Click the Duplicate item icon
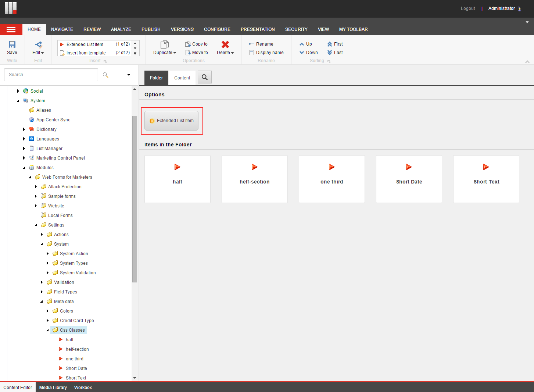Viewport: 534px width, 392px height. coord(165,44)
